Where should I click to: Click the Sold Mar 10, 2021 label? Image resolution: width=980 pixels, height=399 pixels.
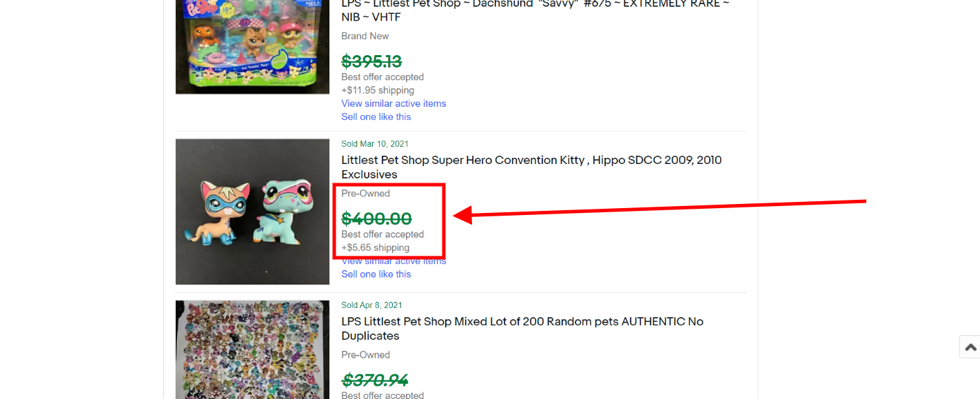(375, 144)
